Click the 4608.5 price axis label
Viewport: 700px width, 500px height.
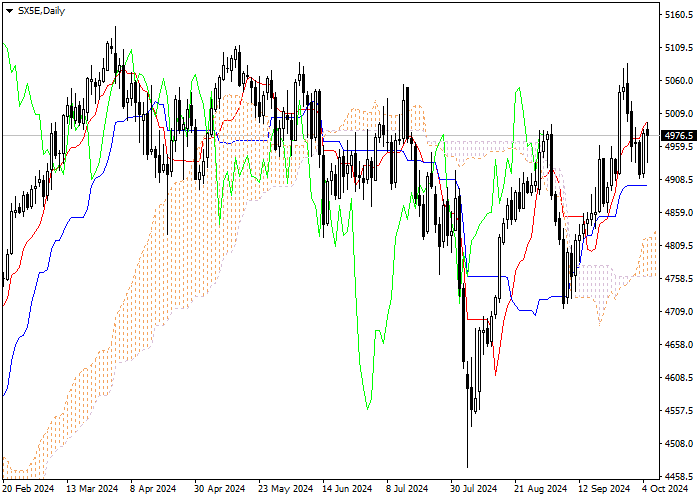coord(679,378)
